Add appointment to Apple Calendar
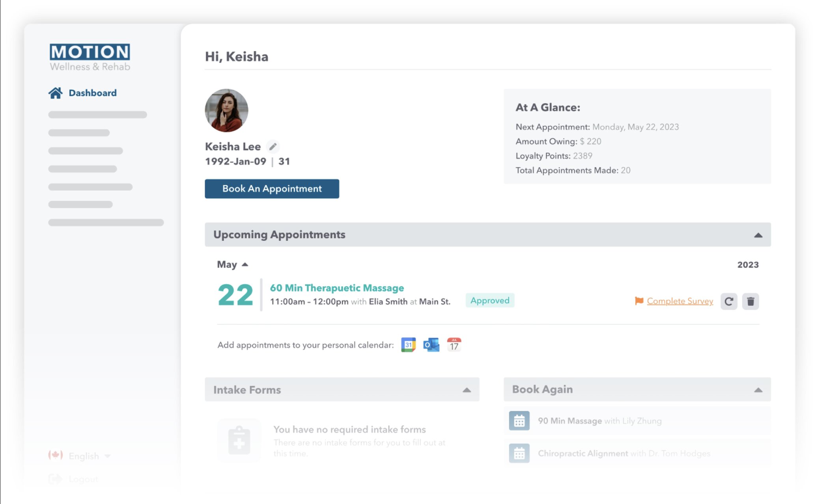The image size is (818, 504). 454,345
